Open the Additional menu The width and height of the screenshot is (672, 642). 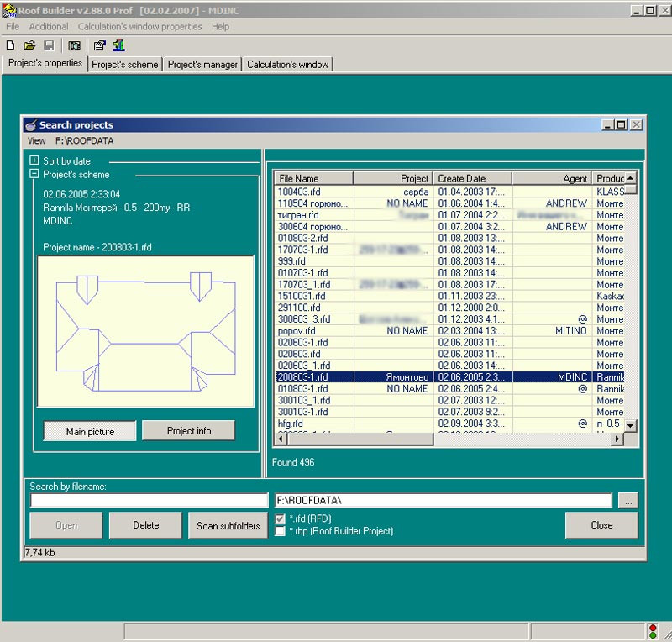point(49,27)
